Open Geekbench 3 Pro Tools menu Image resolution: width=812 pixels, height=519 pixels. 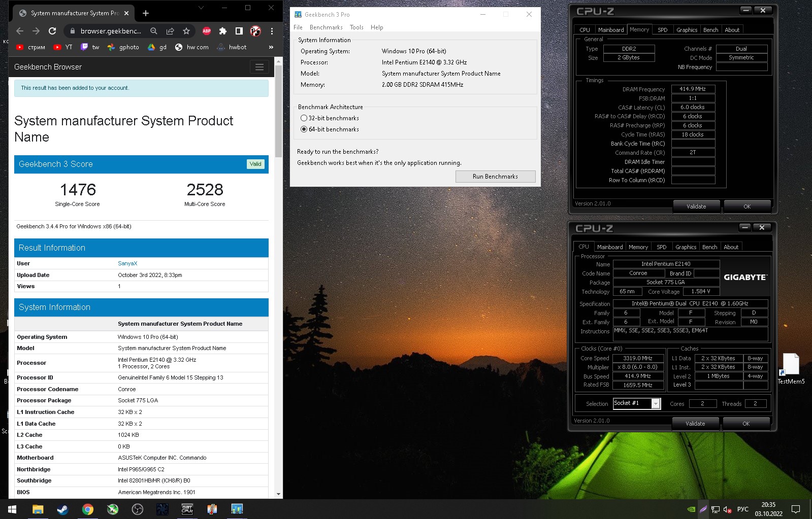[x=356, y=27]
